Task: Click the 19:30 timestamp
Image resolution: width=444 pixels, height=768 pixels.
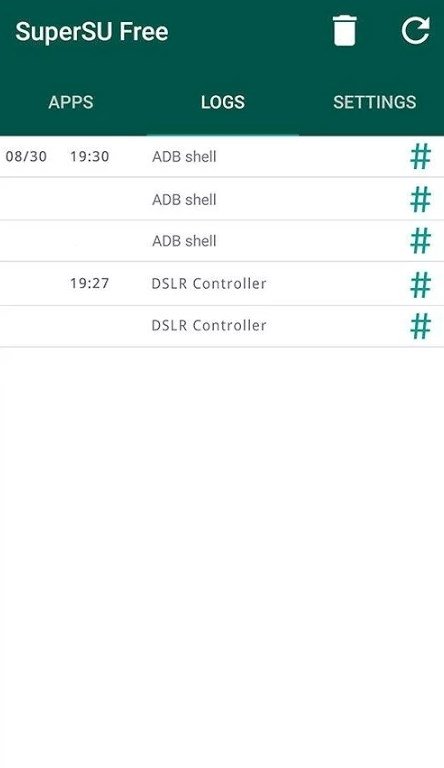Action: [x=89, y=157]
